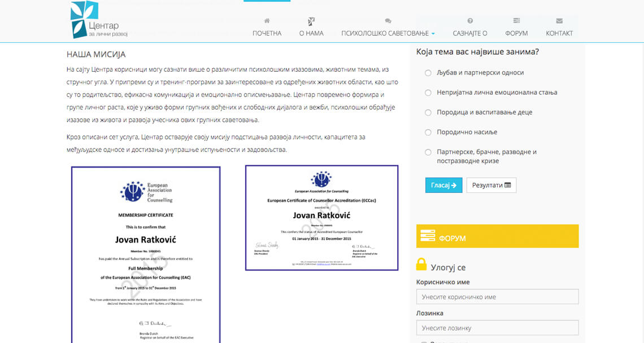Select the Непријатна лична емоционална стања option
Screen dimensions: 644x343
click(428, 93)
